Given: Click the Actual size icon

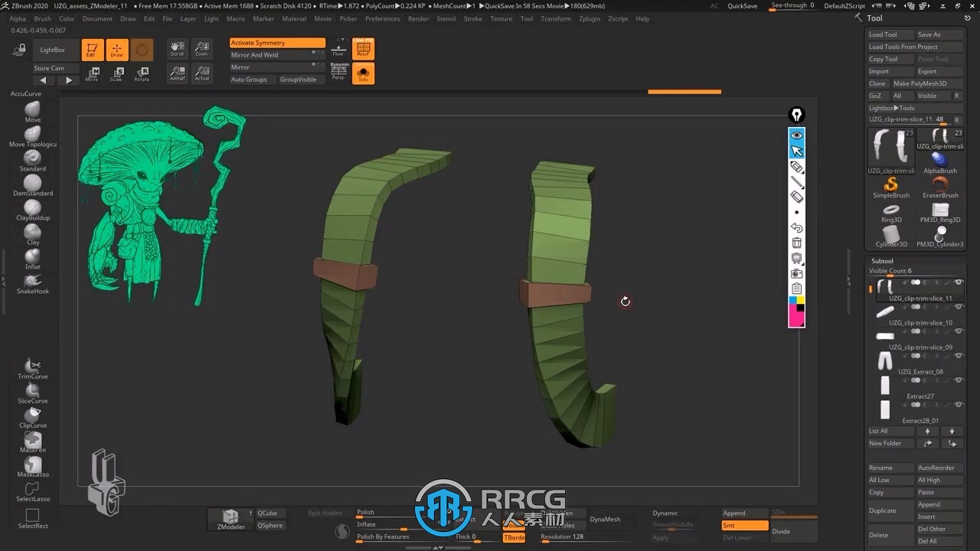Looking at the screenshot, I should point(201,73).
